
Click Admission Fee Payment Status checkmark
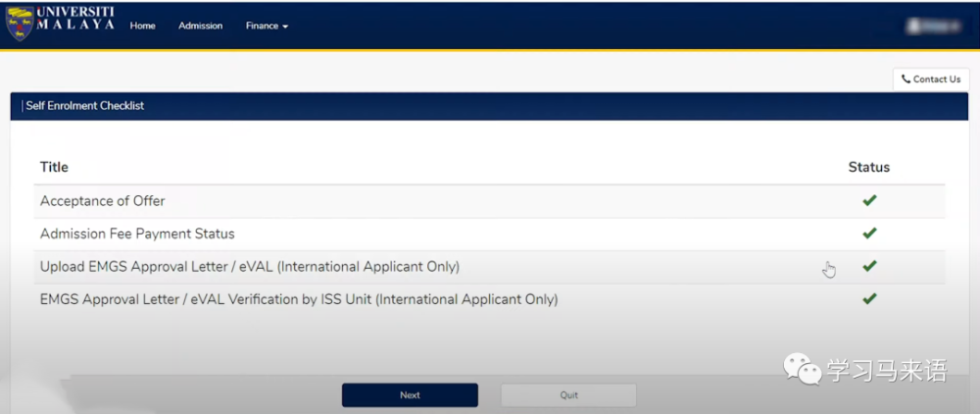click(x=868, y=233)
